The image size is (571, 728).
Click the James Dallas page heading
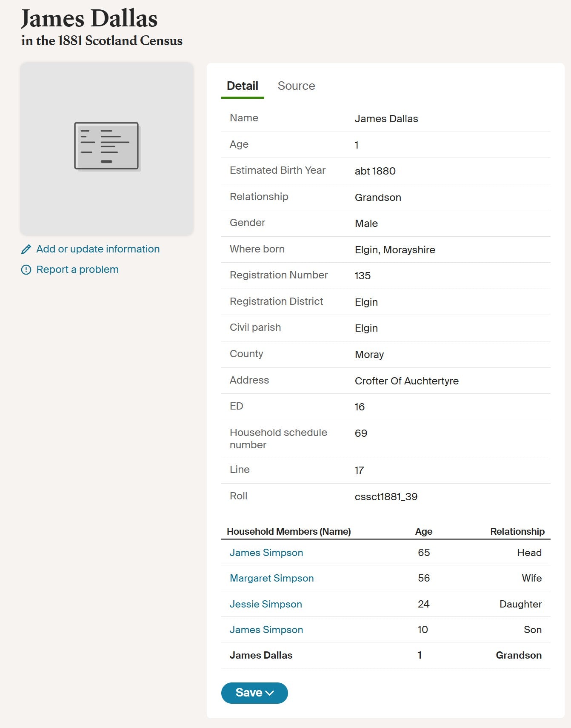point(89,19)
